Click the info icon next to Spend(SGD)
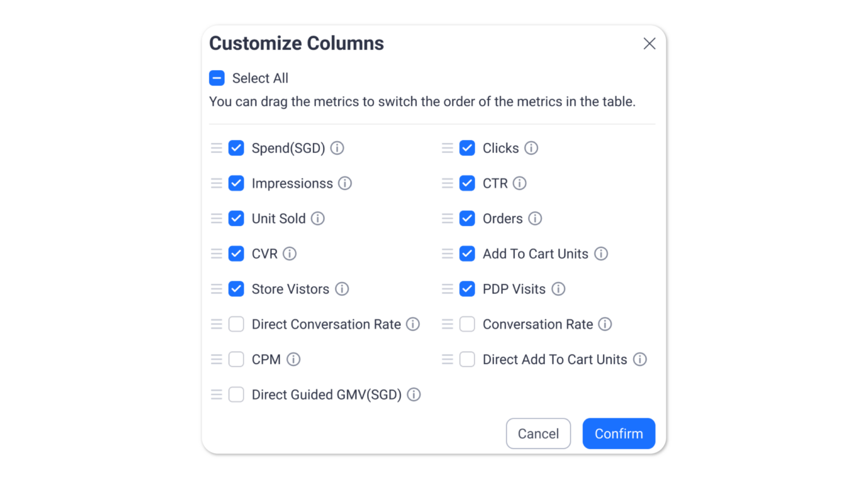Image resolution: width=868 pixels, height=479 pixels. 337,148
